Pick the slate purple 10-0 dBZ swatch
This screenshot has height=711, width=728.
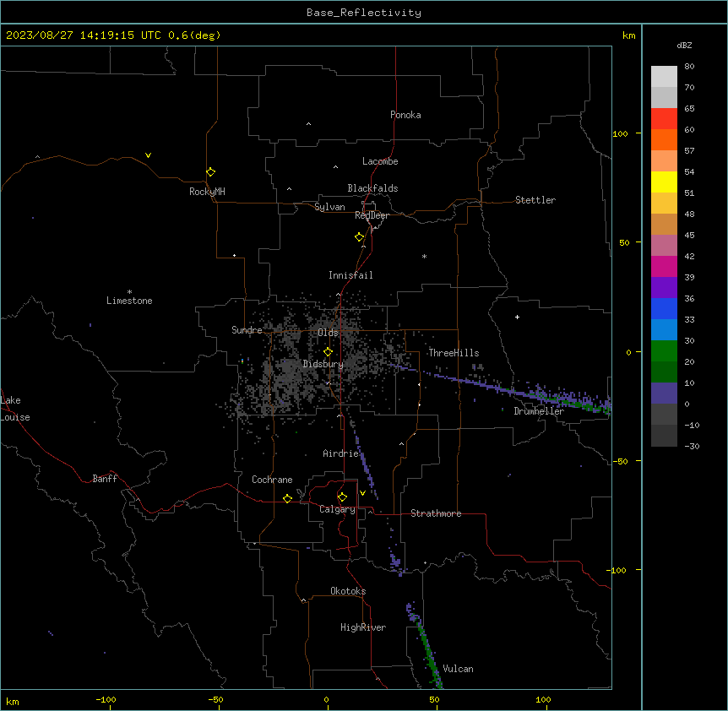pos(664,393)
